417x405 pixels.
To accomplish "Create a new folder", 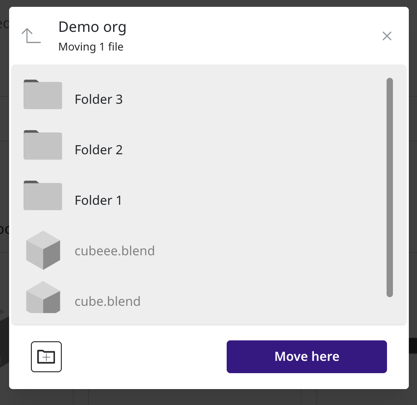I will click(x=46, y=357).
